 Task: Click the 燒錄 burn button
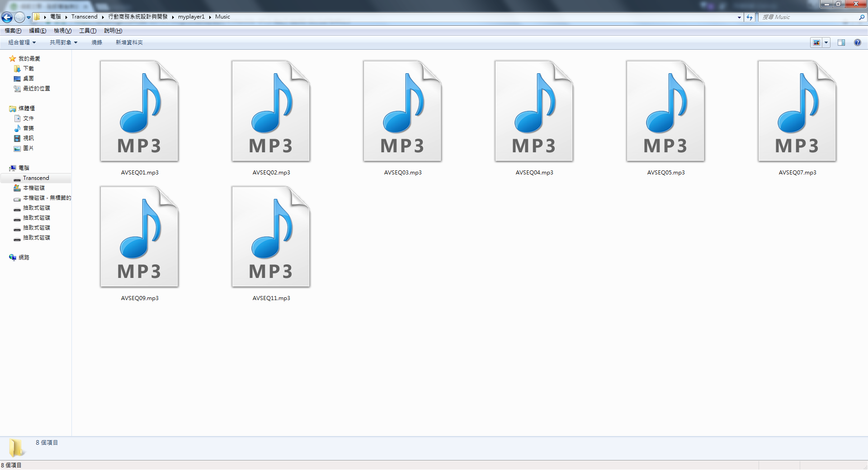coord(97,42)
